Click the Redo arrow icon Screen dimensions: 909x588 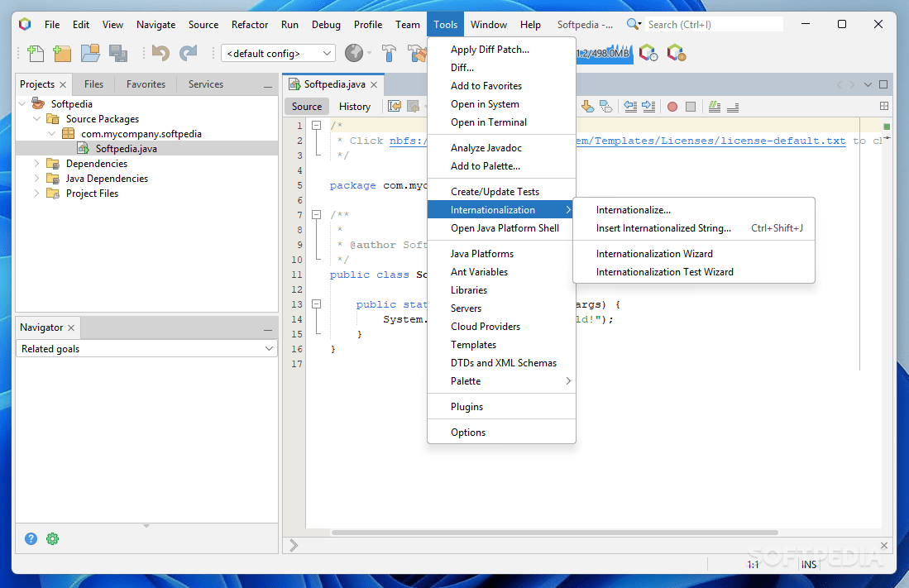pyautogui.click(x=188, y=54)
